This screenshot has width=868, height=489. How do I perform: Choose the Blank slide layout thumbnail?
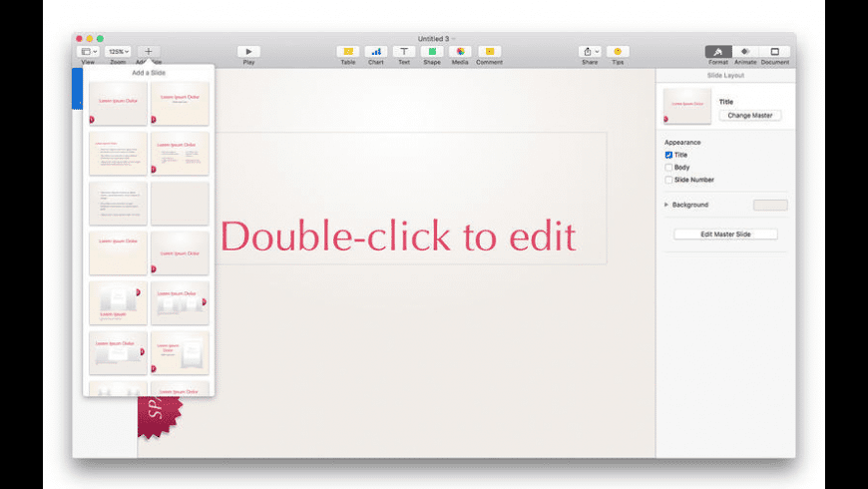click(x=180, y=204)
